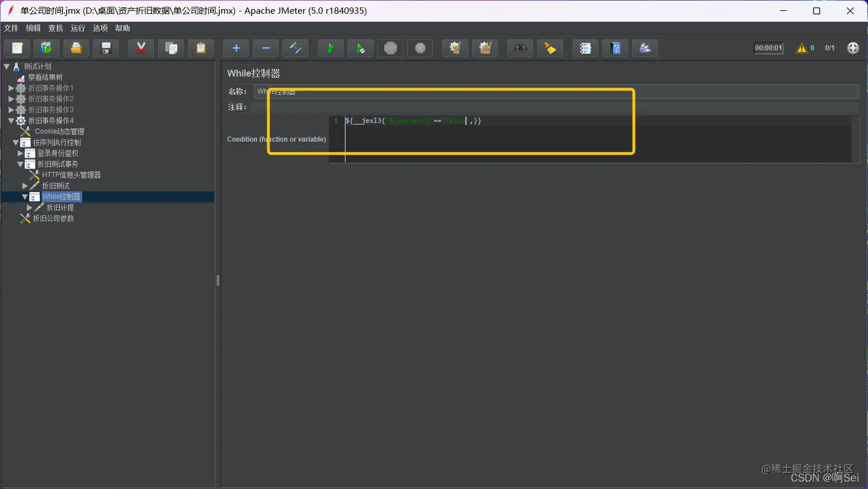Expand the 折旧事务操作3 node arrow
This screenshot has width=868, height=489.
click(x=11, y=110)
